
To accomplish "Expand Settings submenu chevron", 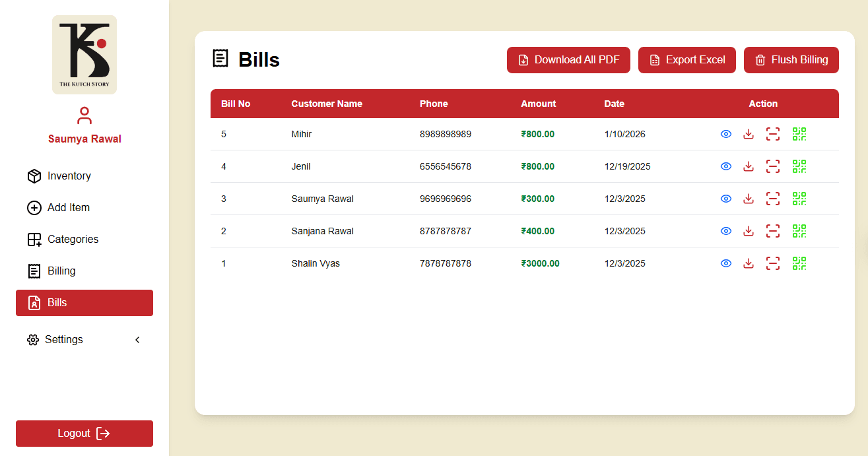I will tap(137, 340).
